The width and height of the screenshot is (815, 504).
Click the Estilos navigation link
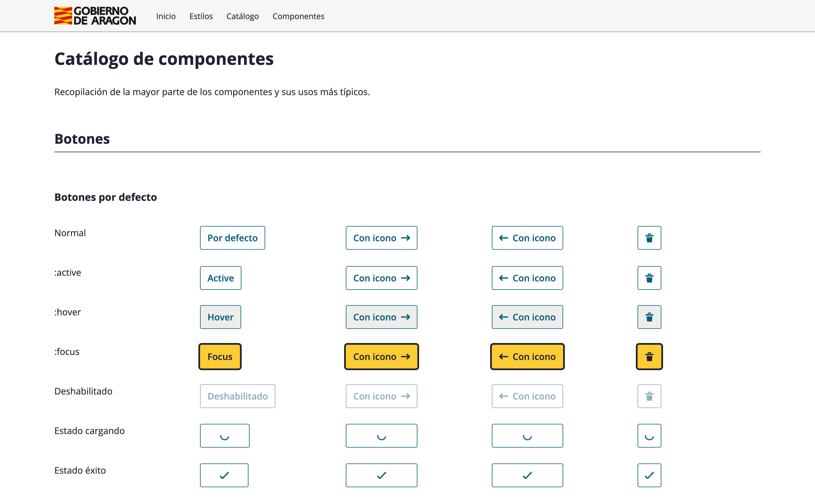click(201, 16)
